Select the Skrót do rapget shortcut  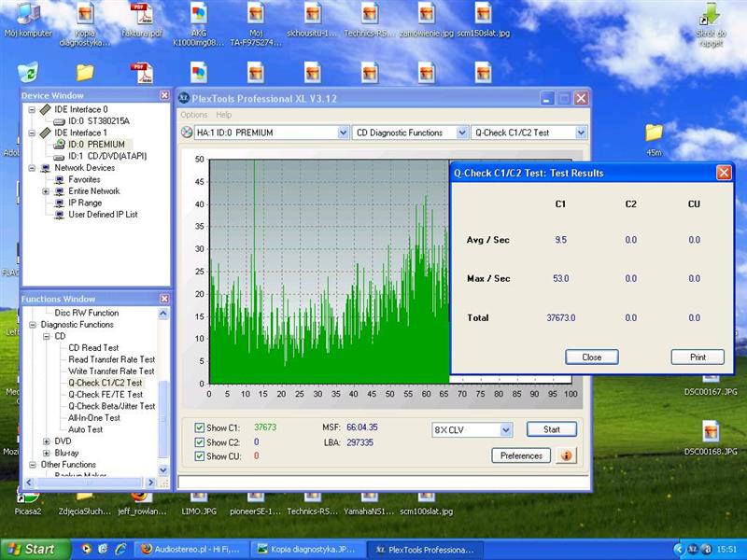711,25
